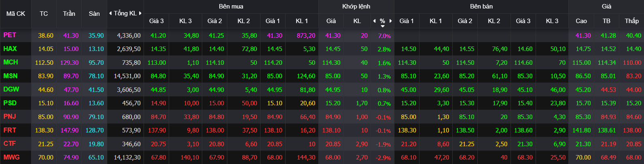Sort by the TC column header
Image resolution: width=644 pixels, height=164 pixels.
coord(44,14)
